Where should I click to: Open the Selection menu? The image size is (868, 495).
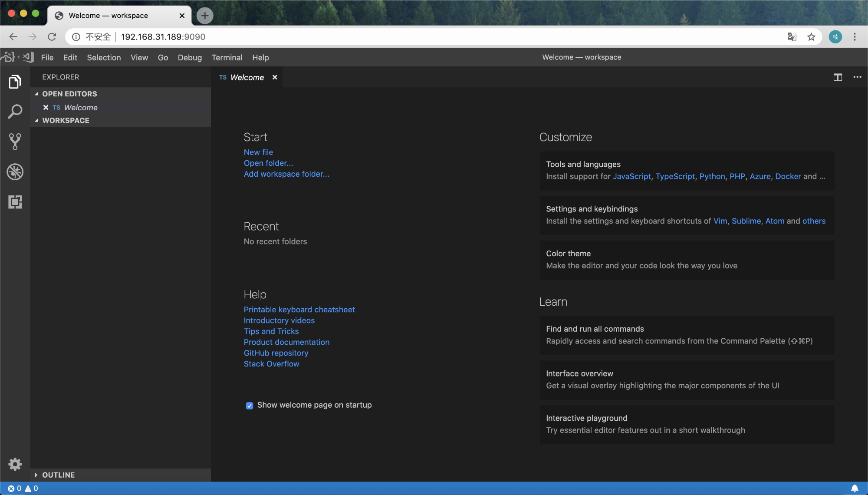[x=104, y=57]
